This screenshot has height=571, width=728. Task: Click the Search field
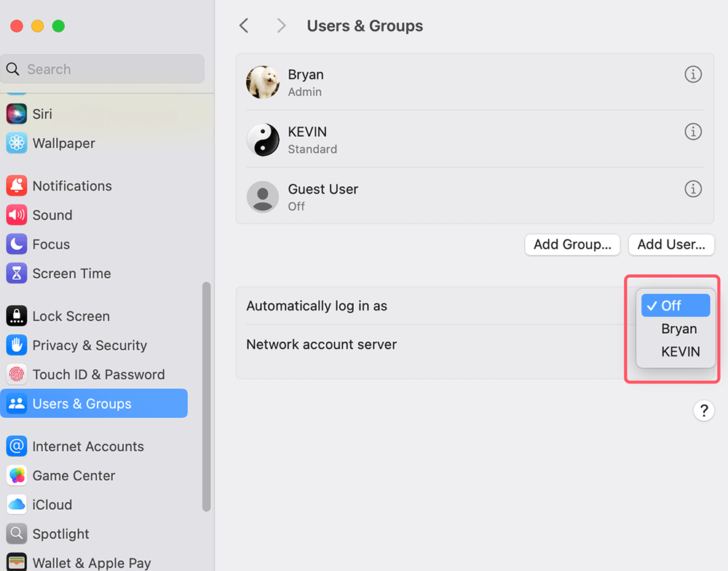tap(102, 68)
